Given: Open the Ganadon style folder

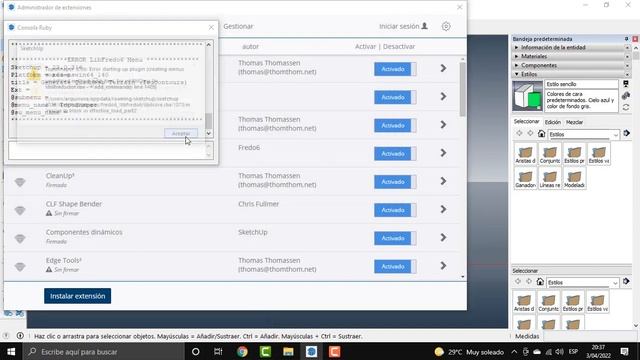Looking at the screenshot, I should (x=525, y=178).
